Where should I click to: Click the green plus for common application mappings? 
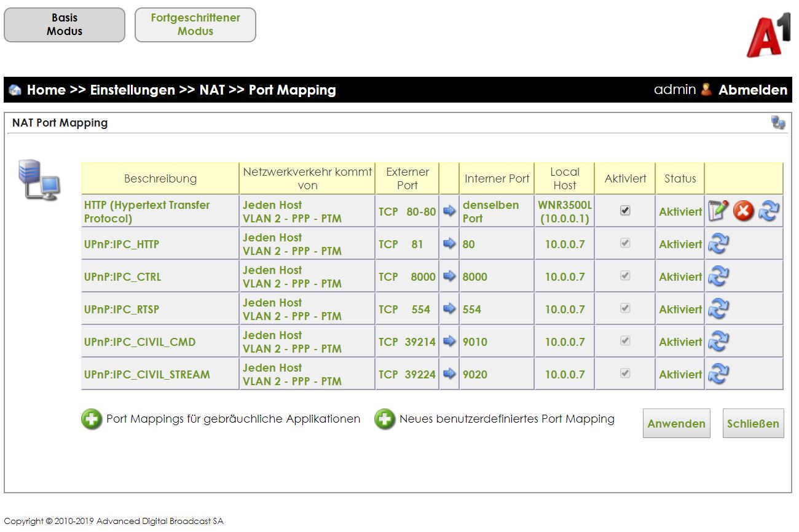coord(92,420)
